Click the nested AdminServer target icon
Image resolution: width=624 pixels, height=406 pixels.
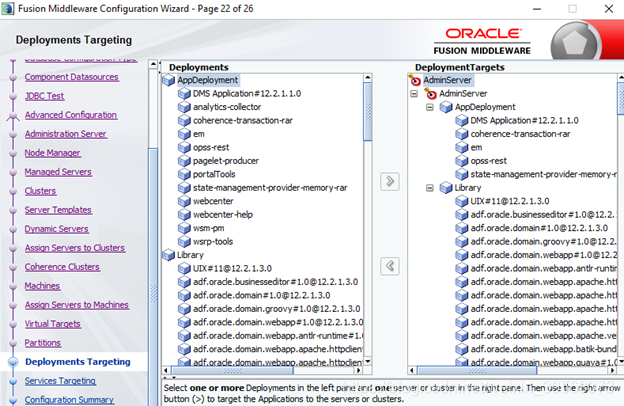click(x=430, y=94)
